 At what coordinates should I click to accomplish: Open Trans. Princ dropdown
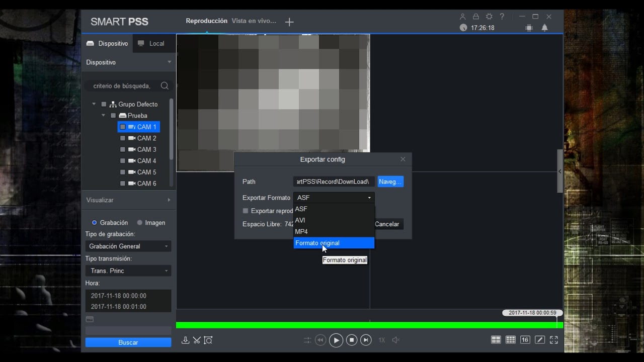click(128, 271)
